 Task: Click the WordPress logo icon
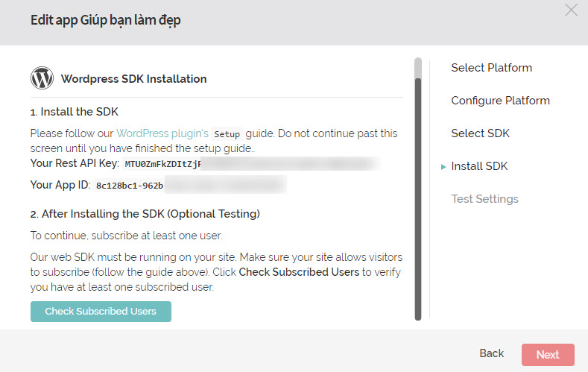point(42,78)
